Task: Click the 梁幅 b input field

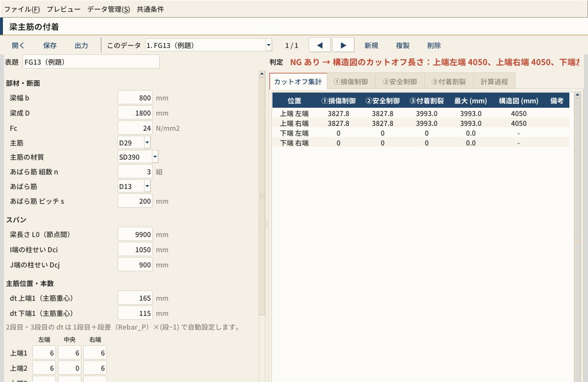Action: coord(135,98)
